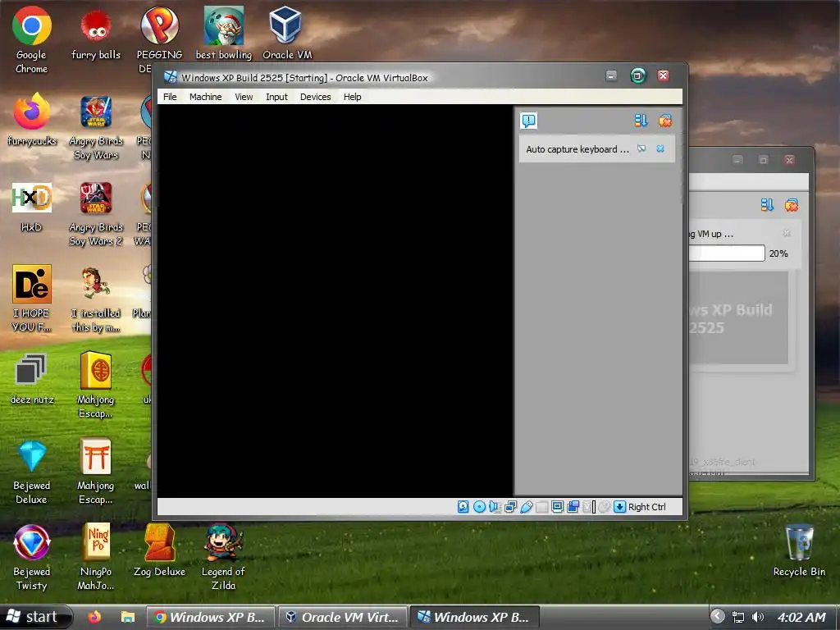Select the Bejewed Deluxe desktop icon
Viewport: 840px width, 630px height.
(32, 472)
